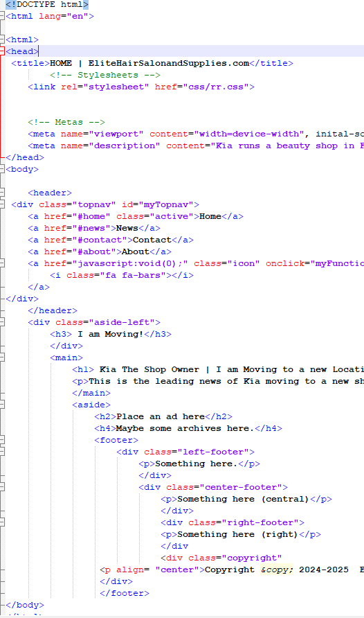Viewport: 364px width, 618px height.
Task: Click the &copy; entity in copyright line
Action: click(x=277, y=570)
